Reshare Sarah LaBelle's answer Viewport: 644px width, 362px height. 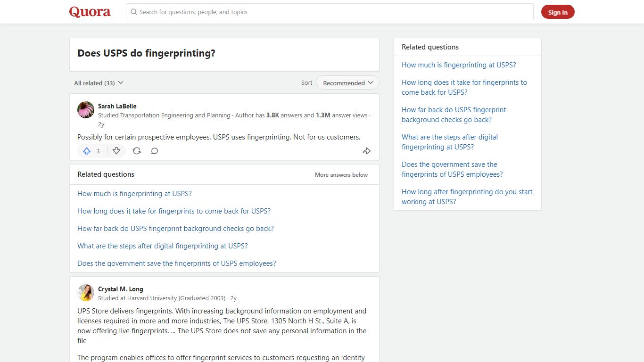click(x=137, y=151)
